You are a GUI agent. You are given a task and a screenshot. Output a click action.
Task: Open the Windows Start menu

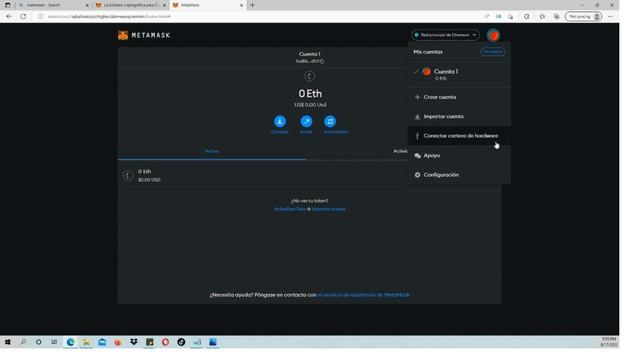coord(7,342)
